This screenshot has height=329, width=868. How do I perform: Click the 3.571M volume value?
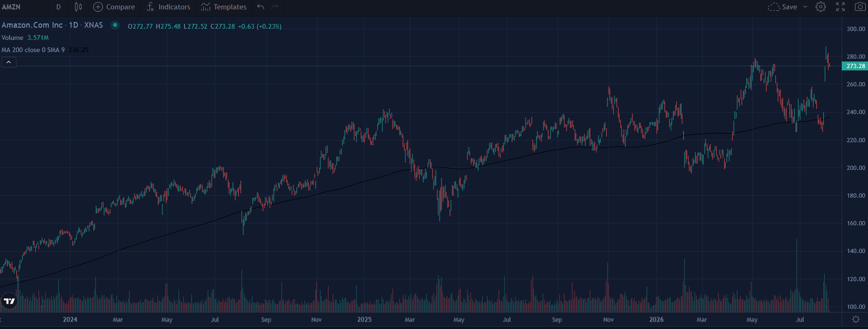[x=38, y=38]
